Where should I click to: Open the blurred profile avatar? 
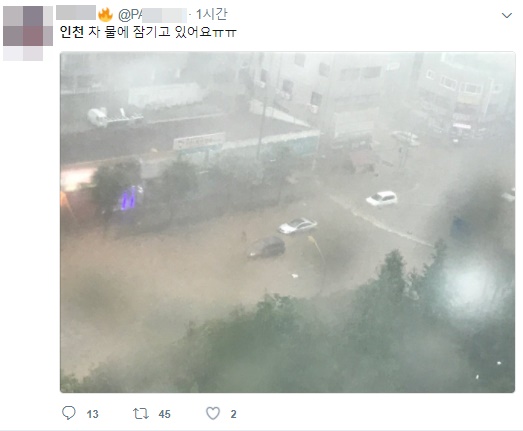pyautogui.click(x=28, y=33)
